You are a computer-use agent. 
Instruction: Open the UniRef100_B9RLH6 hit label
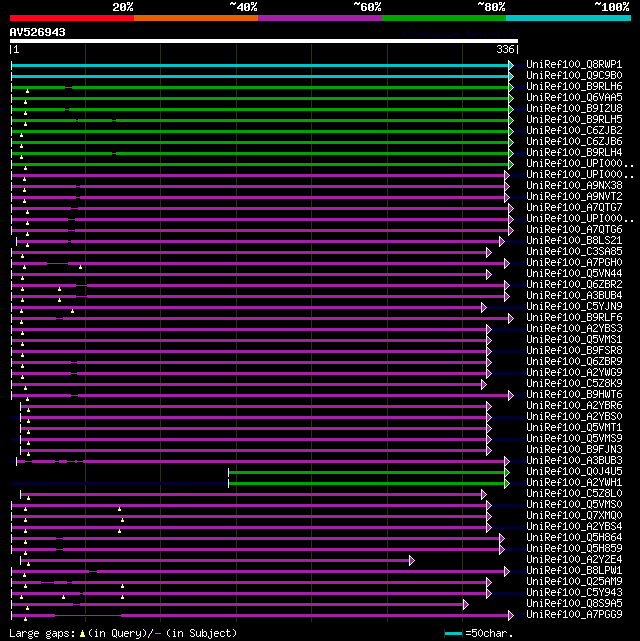(574, 87)
